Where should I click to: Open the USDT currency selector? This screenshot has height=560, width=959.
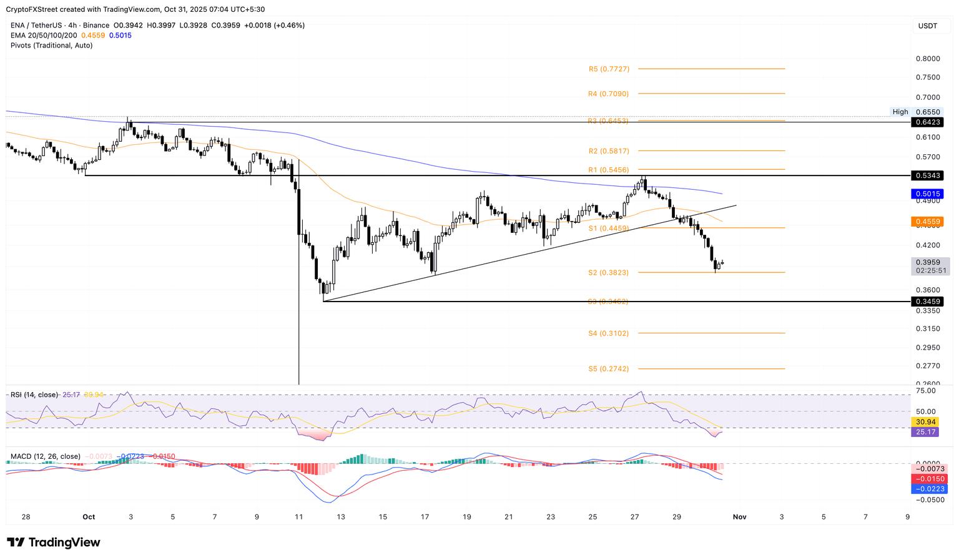(927, 26)
